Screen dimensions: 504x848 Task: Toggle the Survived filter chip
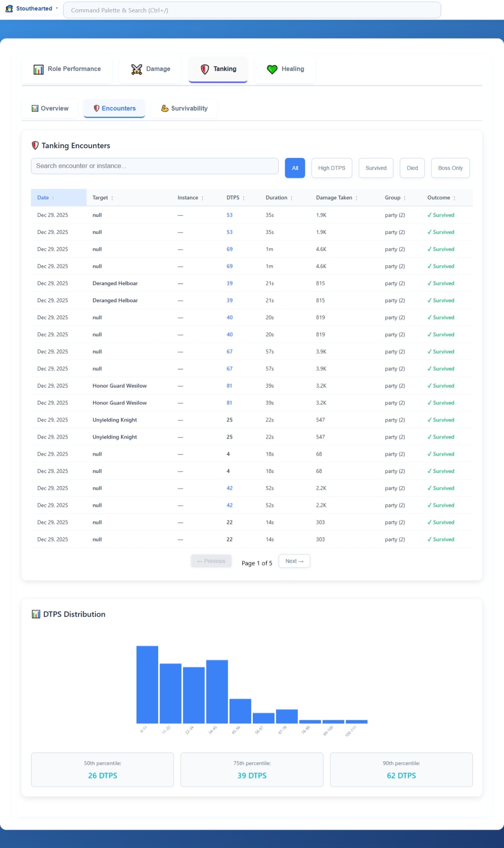coord(375,168)
